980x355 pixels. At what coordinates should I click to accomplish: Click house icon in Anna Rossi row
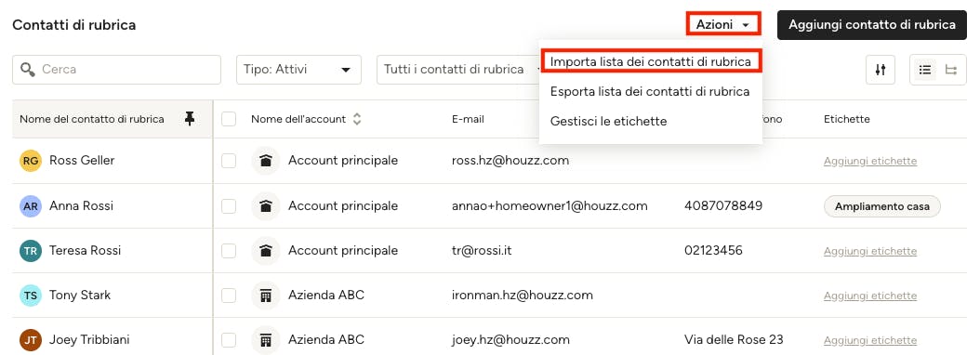point(266,205)
